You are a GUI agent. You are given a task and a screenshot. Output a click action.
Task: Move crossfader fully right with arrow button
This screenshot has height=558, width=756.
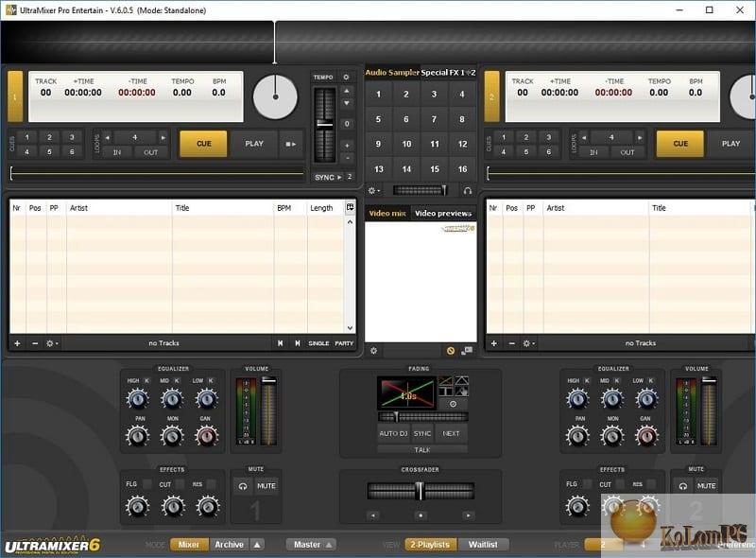[468, 515]
